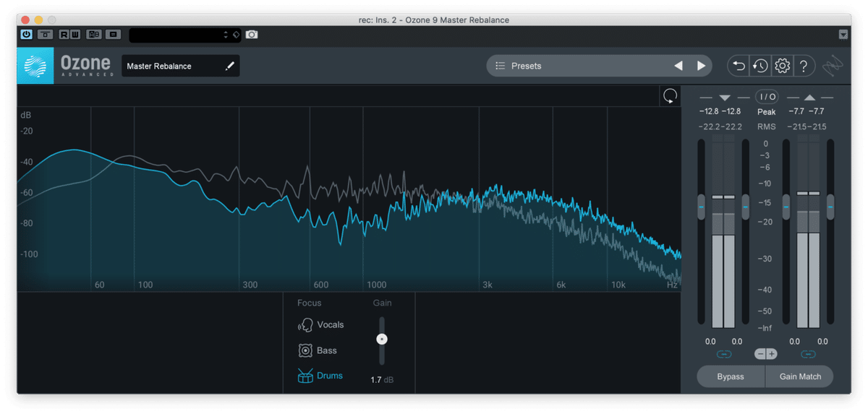Click the side-chain routing icon beside power button
Viewport: 868px width, 414px height.
pyautogui.click(x=45, y=34)
